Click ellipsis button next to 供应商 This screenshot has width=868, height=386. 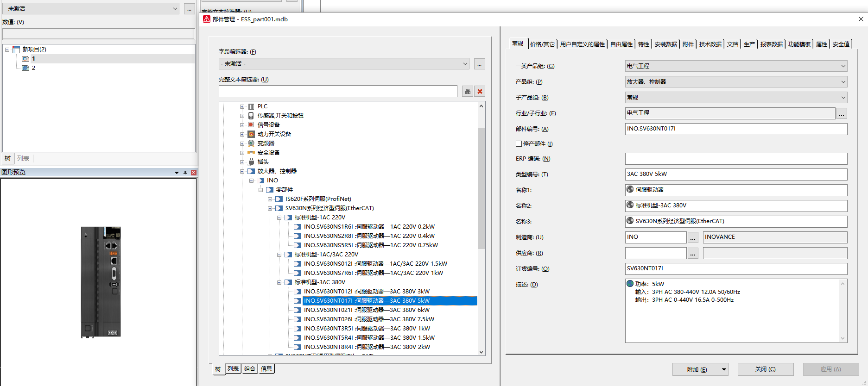click(693, 253)
